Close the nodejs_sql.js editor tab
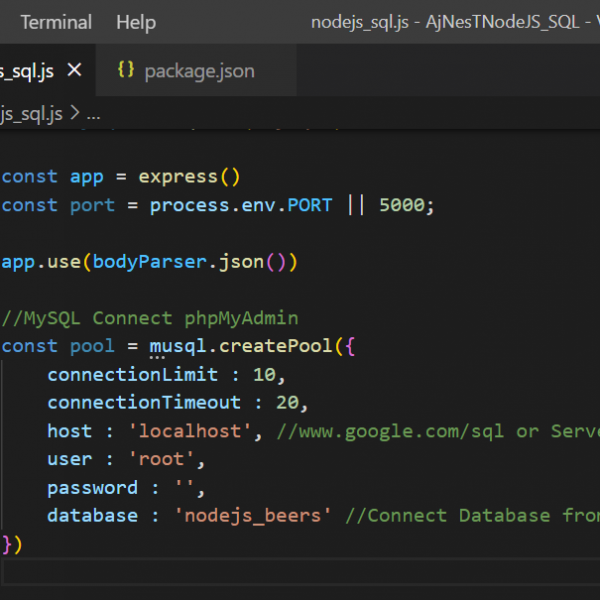Viewport: 600px width, 600px height. [x=74, y=71]
